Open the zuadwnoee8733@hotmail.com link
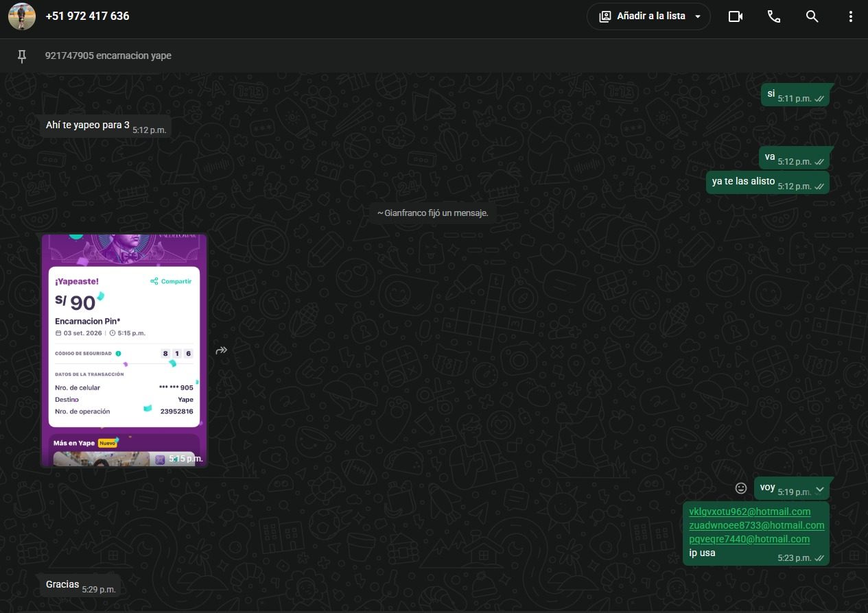 coord(757,525)
